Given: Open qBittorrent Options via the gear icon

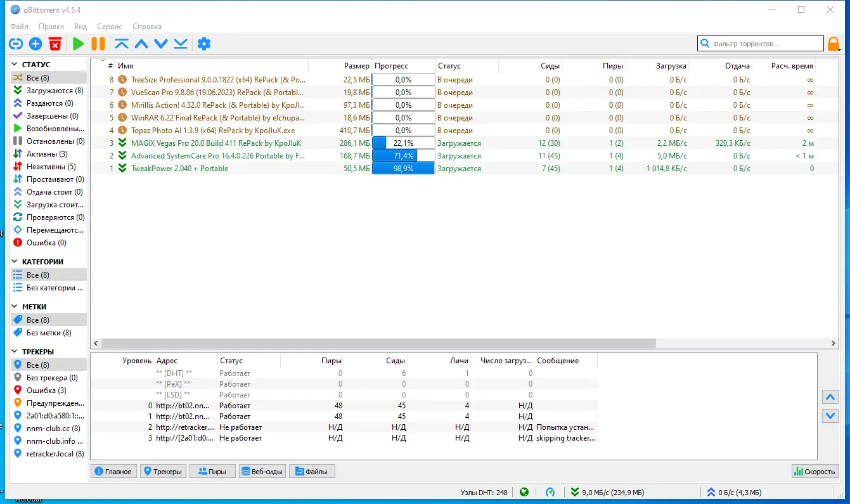Looking at the screenshot, I should 203,44.
